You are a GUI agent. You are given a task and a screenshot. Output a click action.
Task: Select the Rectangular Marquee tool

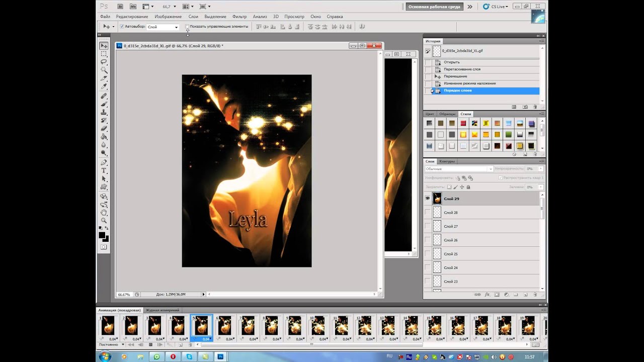coord(104,54)
